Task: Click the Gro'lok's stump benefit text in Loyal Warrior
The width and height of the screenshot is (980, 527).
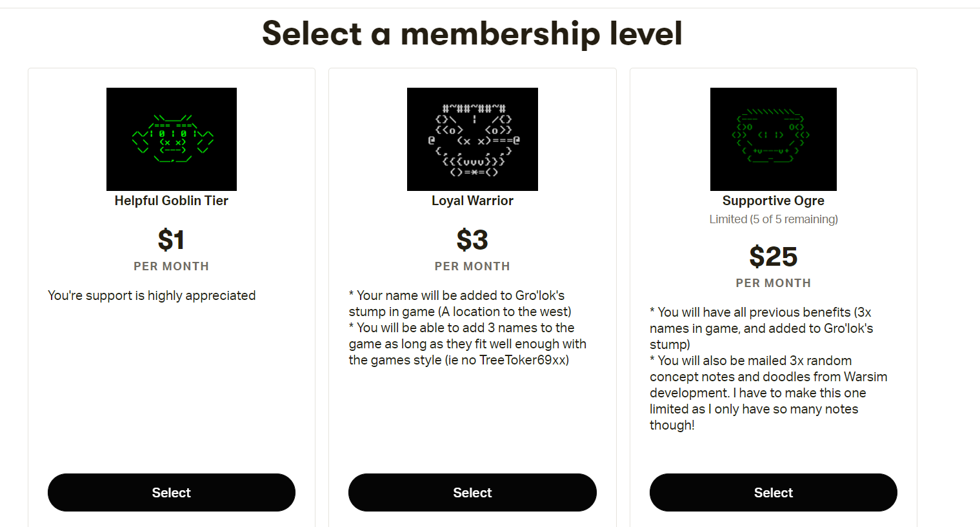Action: pos(459,303)
